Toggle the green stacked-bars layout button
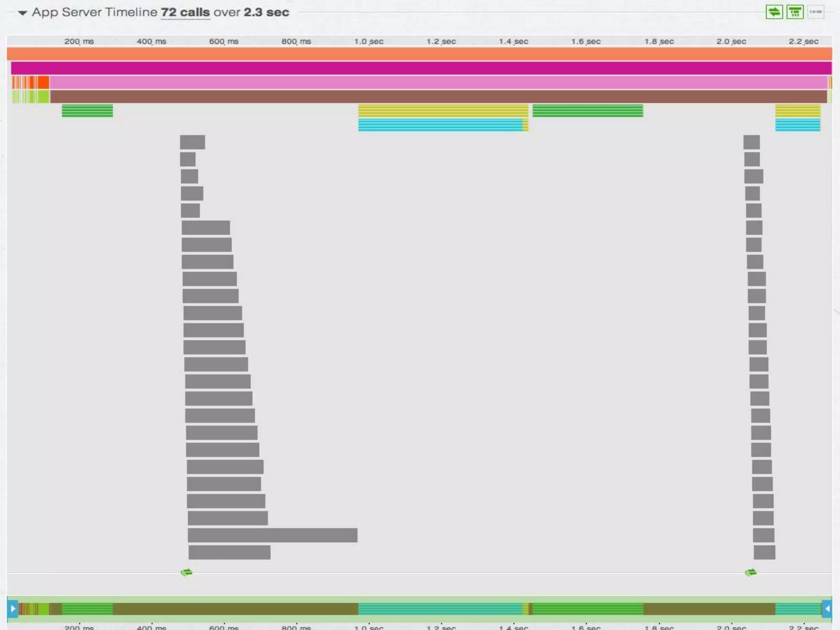840x630 pixels. (x=795, y=12)
